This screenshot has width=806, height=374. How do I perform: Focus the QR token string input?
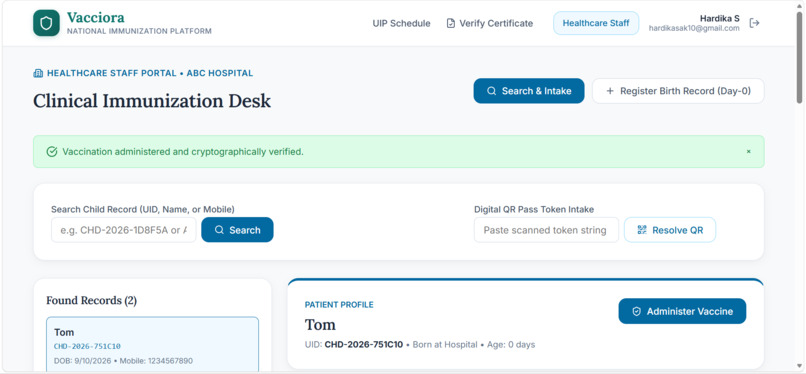546,230
